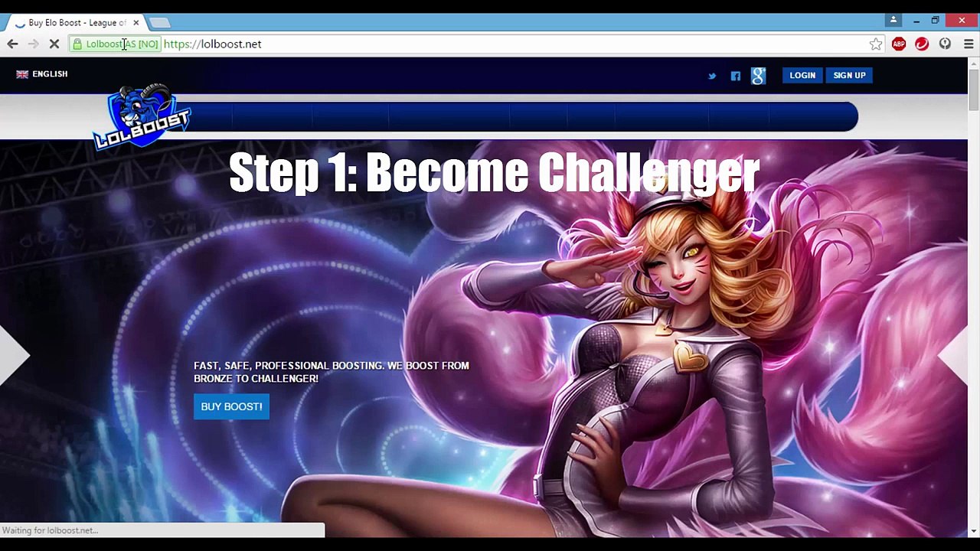Image resolution: width=980 pixels, height=551 pixels.
Task: Restore down the Chrome window
Action: (x=936, y=21)
